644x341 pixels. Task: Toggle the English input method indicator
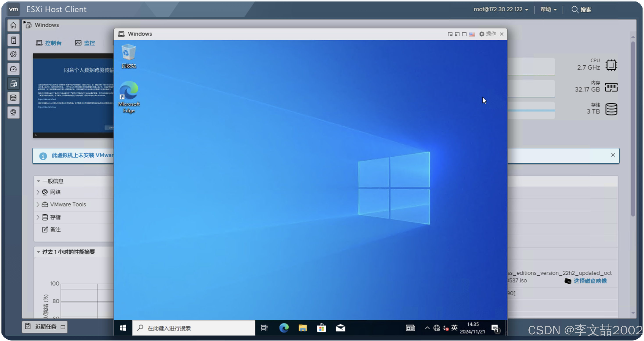click(x=454, y=328)
